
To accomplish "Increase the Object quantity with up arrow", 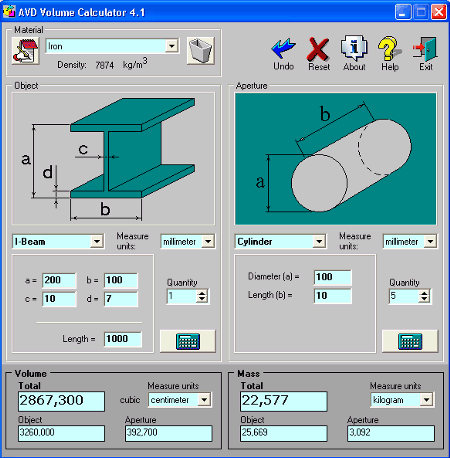I will click(x=202, y=293).
